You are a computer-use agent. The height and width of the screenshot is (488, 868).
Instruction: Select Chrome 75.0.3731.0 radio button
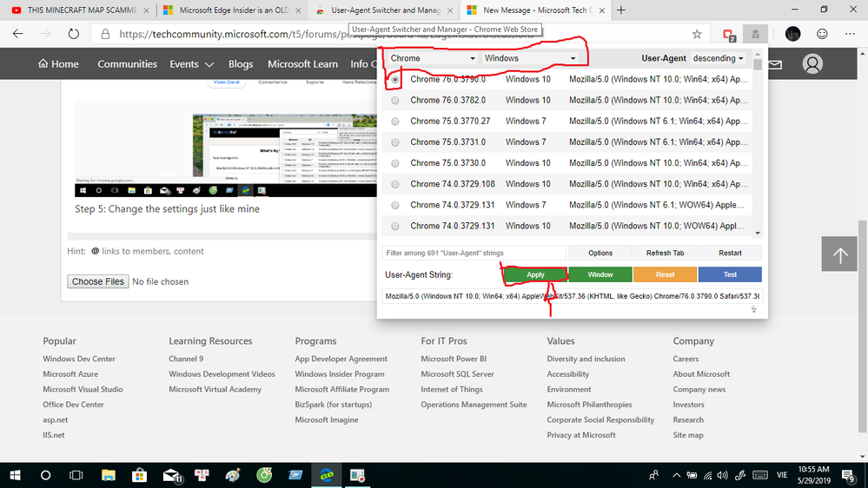(x=394, y=142)
